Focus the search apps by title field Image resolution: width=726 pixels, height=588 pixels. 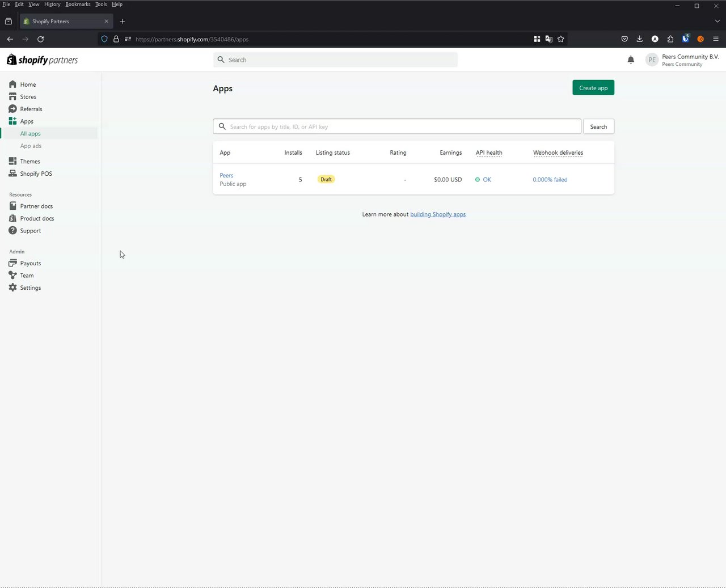click(x=397, y=126)
